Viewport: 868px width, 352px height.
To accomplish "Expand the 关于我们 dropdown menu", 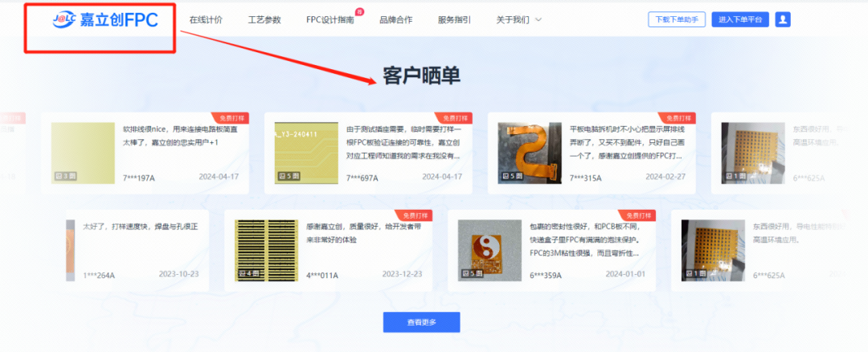I will click(x=519, y=20).
